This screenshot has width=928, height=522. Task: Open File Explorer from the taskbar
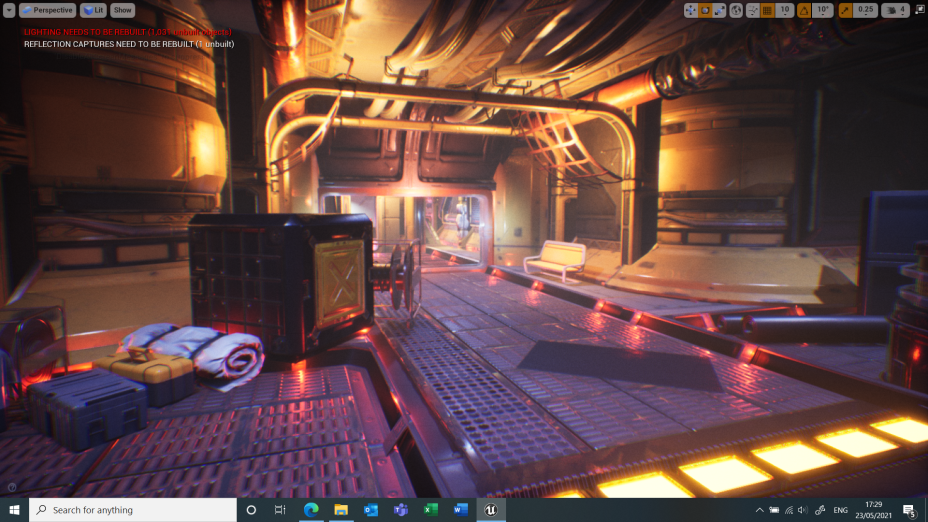(x=341, y=510)
